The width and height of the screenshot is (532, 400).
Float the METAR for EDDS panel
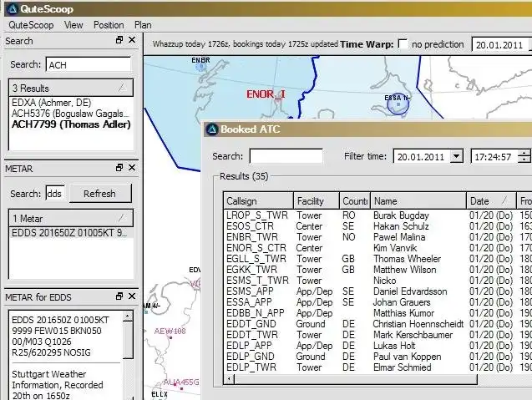pos(119,296)
